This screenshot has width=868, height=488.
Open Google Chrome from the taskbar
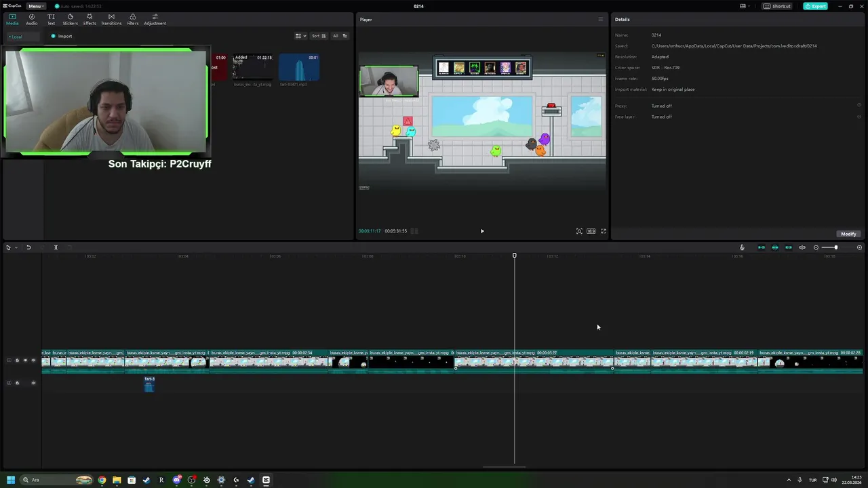[x=102, y=480]
